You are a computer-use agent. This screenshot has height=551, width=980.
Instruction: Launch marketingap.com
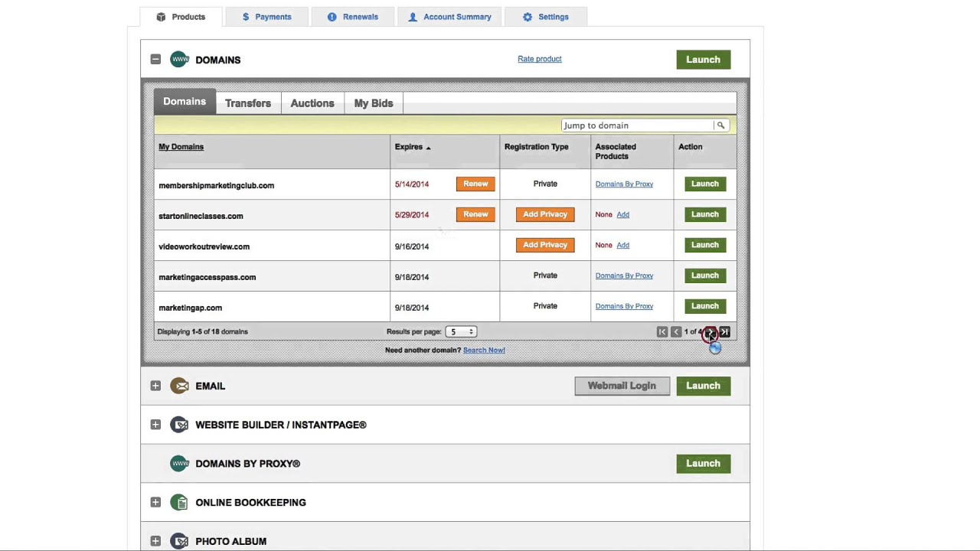[x=705, y=306]
